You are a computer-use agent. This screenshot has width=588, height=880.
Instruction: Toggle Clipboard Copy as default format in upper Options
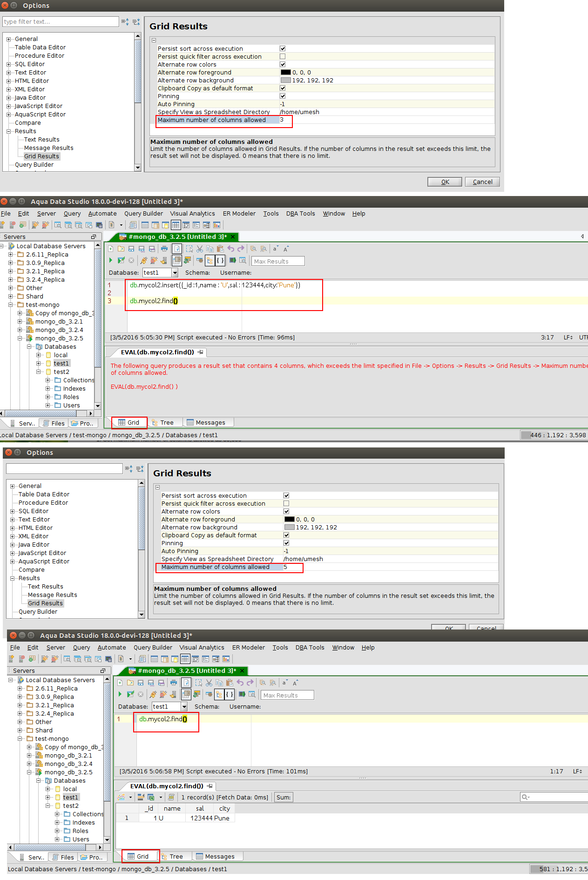point(283,88)
